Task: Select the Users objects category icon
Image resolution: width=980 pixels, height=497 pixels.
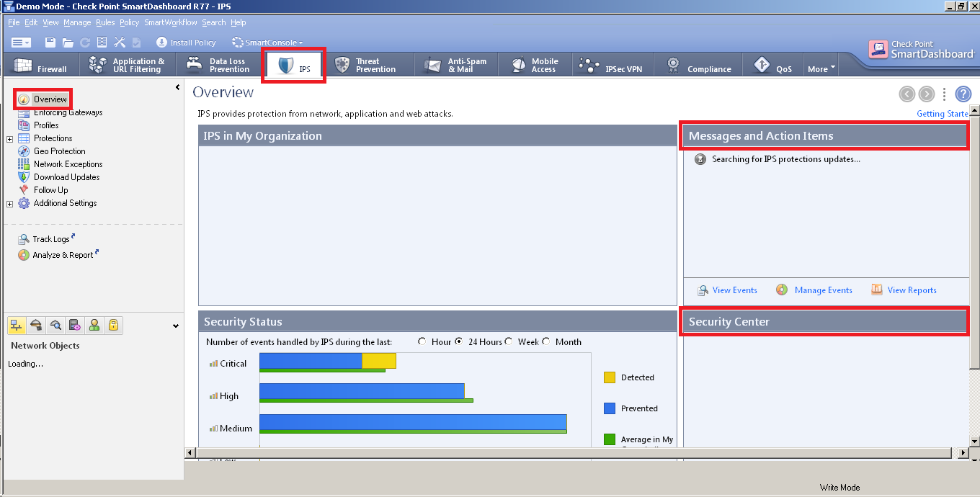Action: (94, 326)
